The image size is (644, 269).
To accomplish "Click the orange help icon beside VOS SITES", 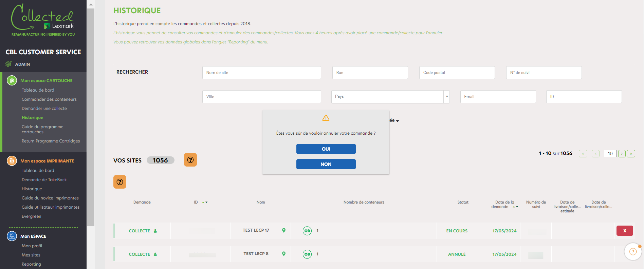I will coord(190,160).
